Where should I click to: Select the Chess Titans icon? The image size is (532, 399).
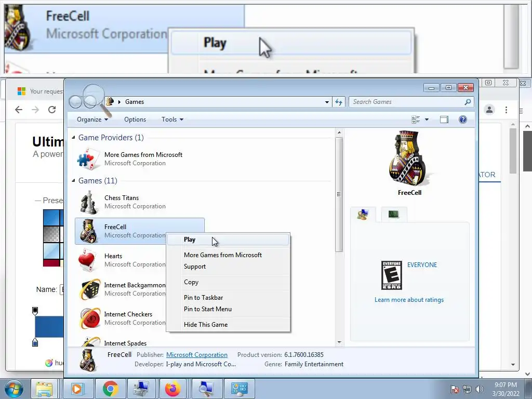pos(88,202)
